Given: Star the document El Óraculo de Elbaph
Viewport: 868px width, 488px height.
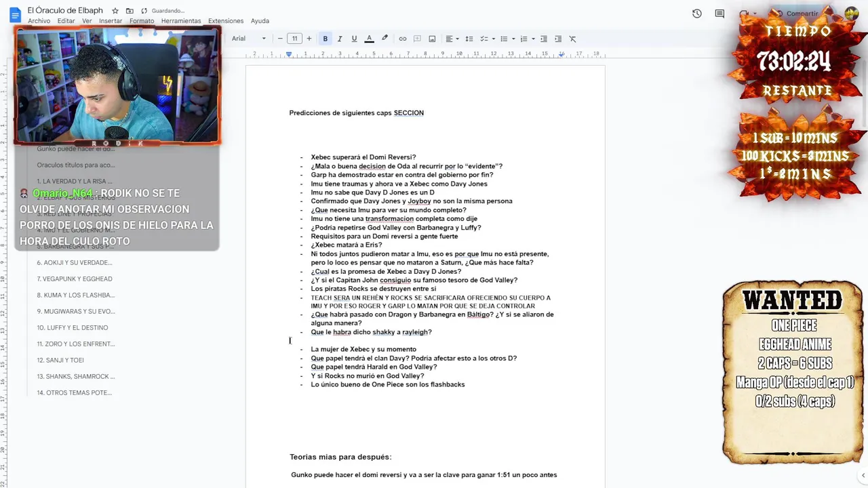Looking at the screenshot, I should click(x=115, y=11).
